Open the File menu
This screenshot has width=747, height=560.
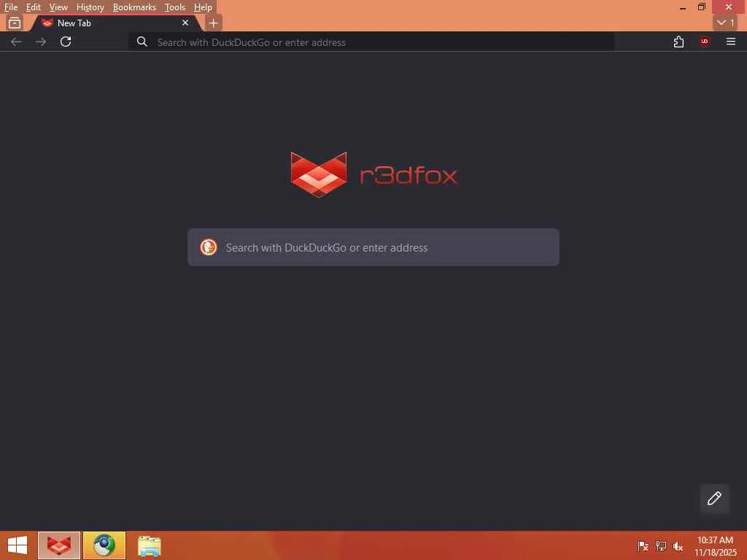(x=10, y=7)
